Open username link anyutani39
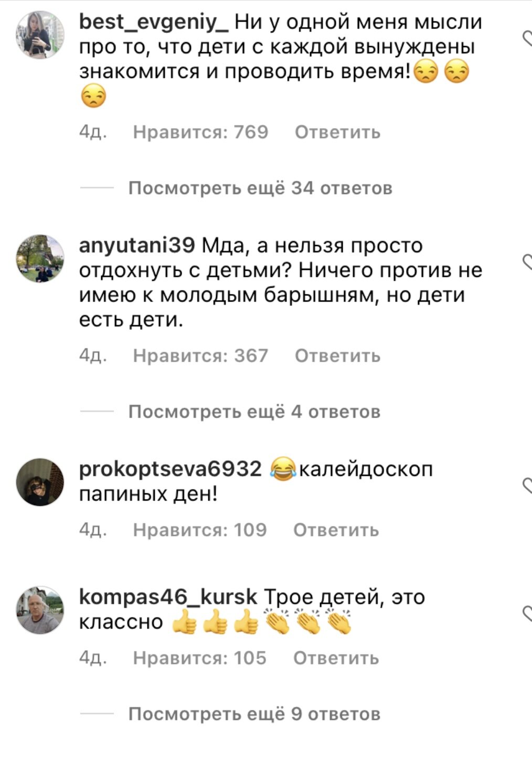The image size is (532, 760). 137,246
